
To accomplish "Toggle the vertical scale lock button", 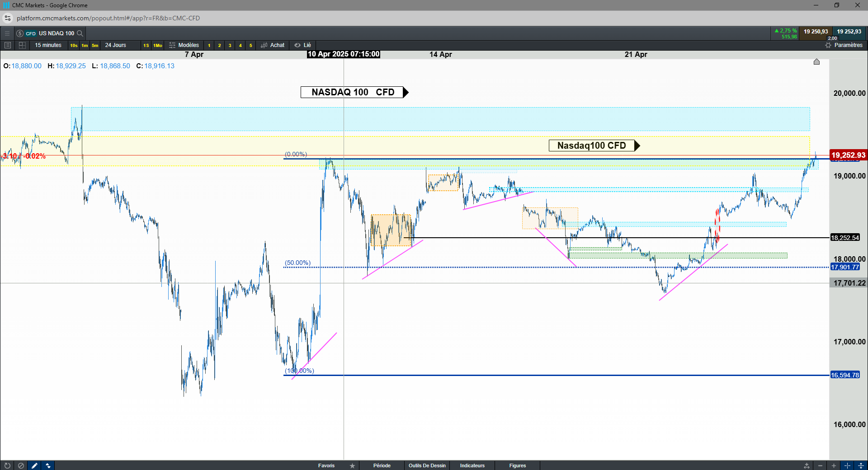I will [861, 465].
